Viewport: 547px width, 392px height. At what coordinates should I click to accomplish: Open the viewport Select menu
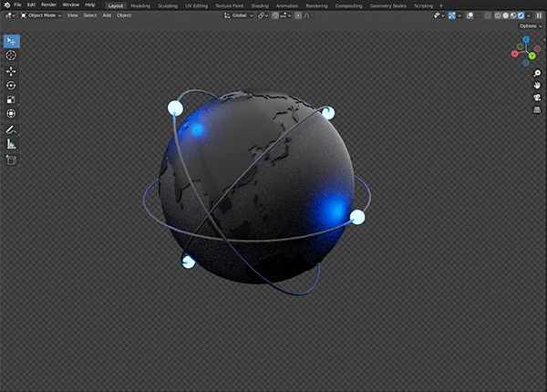90,15
